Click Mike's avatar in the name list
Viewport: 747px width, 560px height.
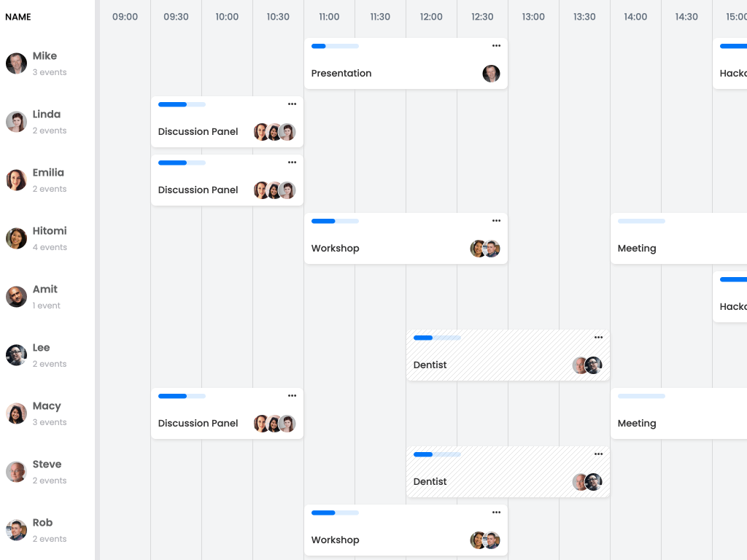point(16,63)
